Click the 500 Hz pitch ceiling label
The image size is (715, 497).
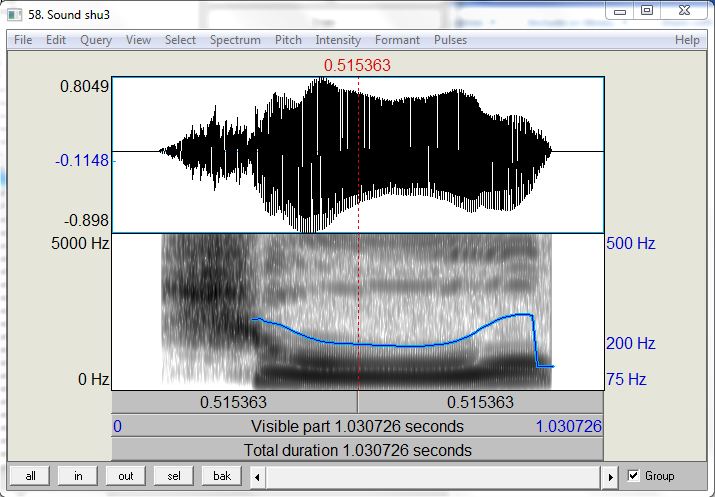[x=631, y=243]
